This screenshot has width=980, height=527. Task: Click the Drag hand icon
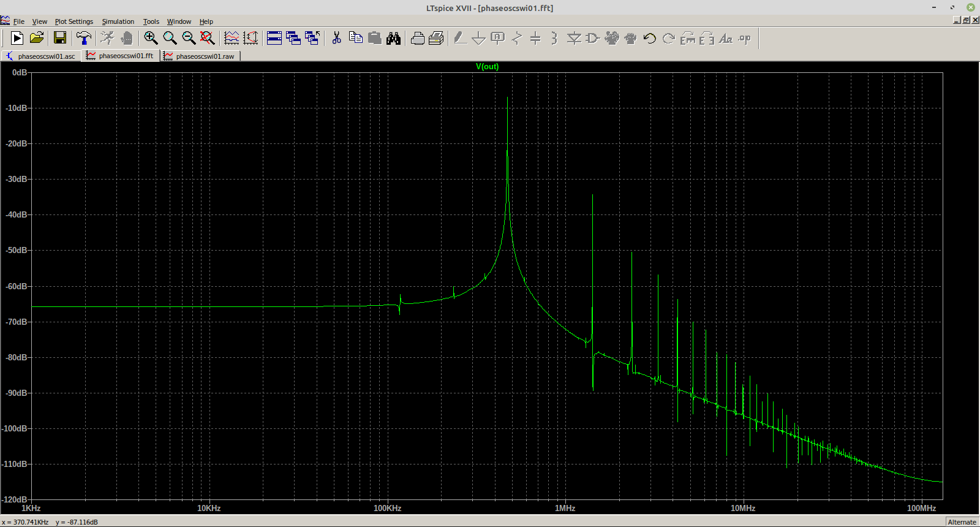coord(631,38)
